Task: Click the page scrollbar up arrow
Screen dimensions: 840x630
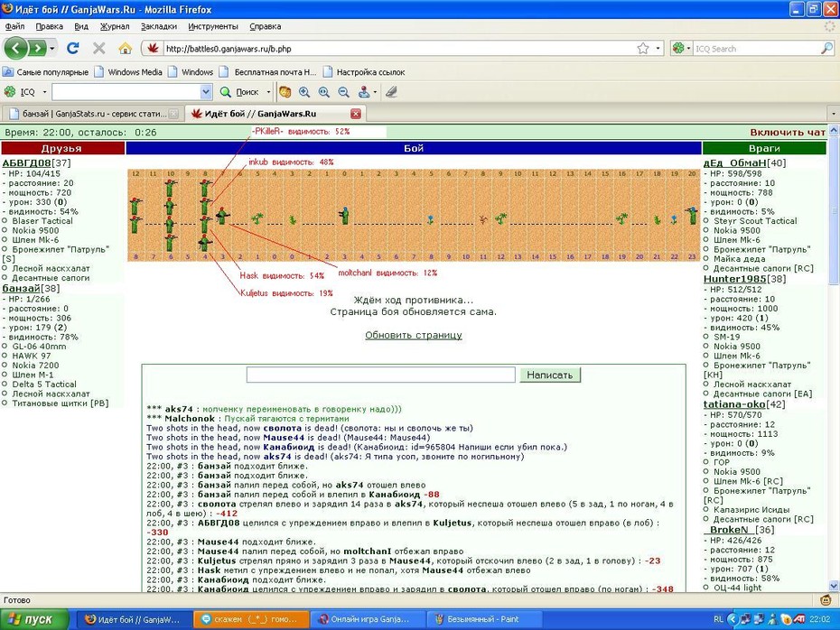Action: [834, 130]
